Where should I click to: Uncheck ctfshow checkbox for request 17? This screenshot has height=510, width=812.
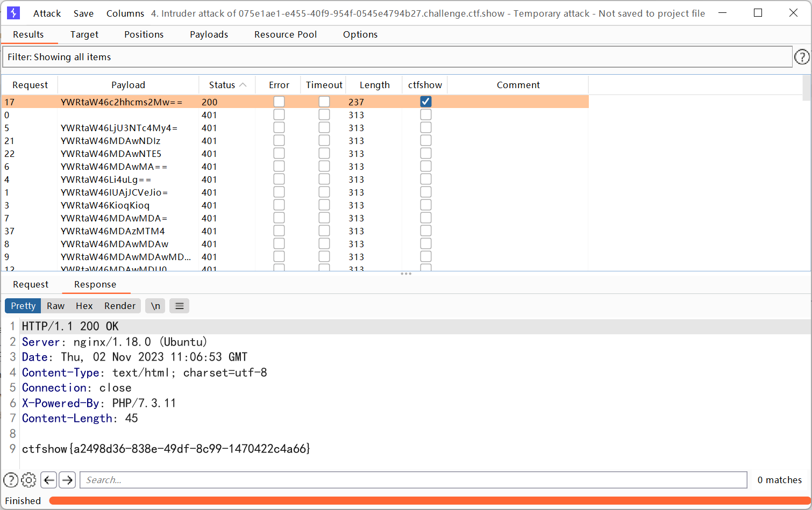click(x=425, y=102)
